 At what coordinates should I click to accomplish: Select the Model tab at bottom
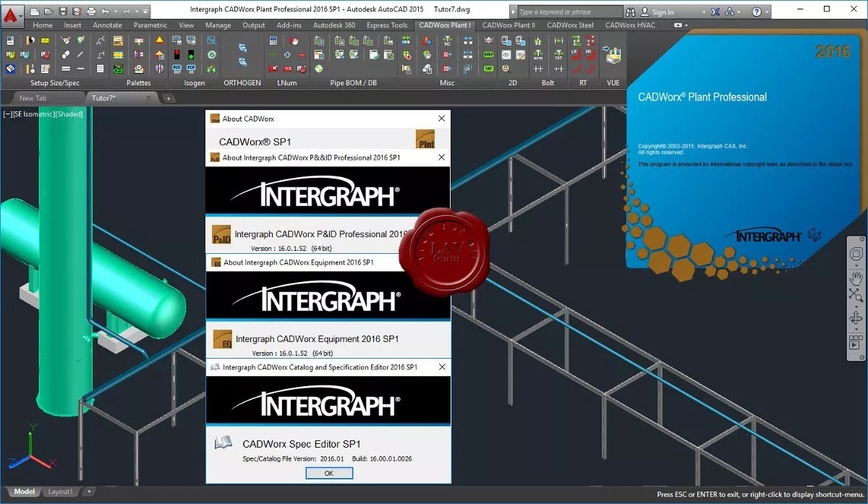pos(24,492)
